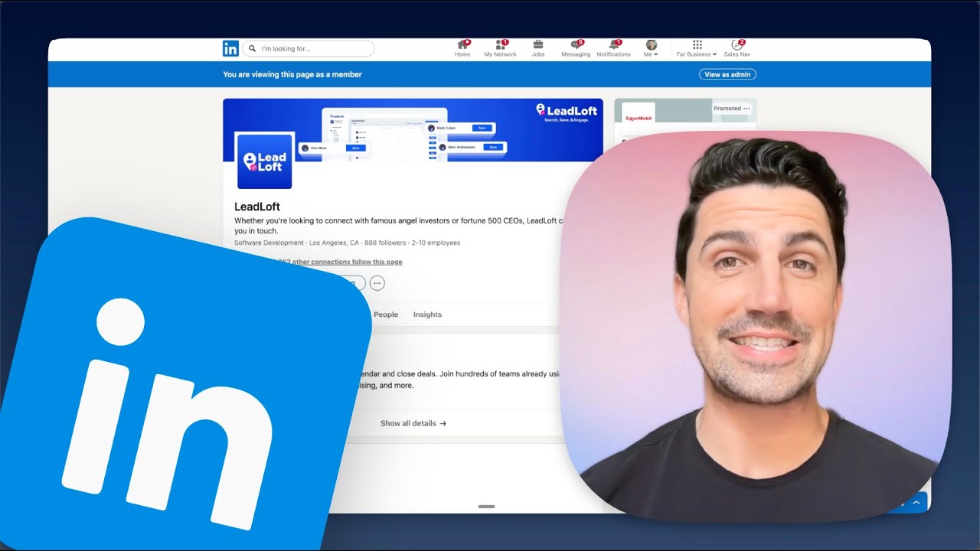Screen dimensions: 980x551
Task: Switch to the Insights tab
Action: point(427,315)
